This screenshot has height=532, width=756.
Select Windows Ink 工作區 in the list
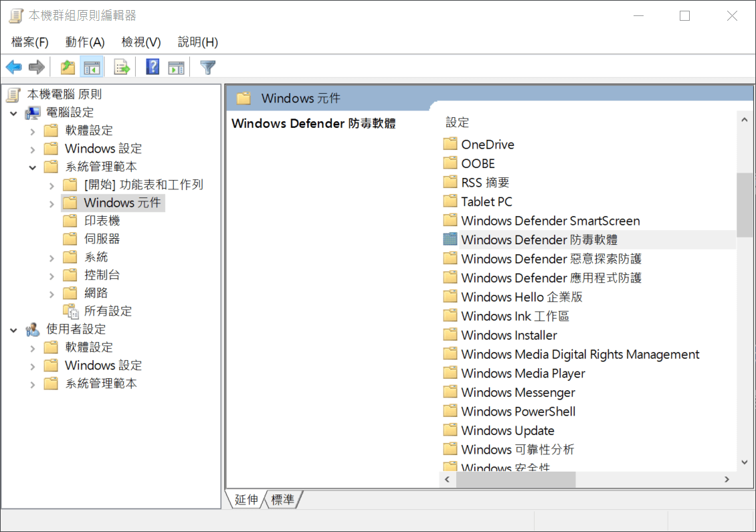click(x=515, y=315)
